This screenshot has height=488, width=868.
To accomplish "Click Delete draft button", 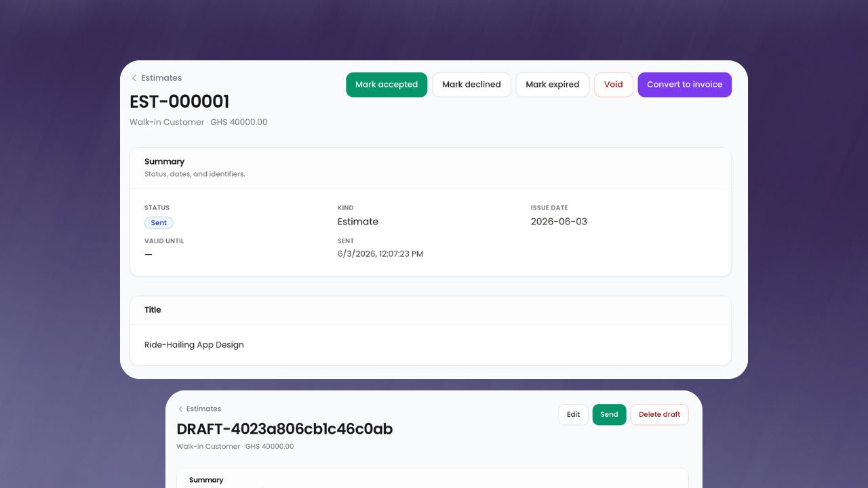I will click(x=660, y=415).
